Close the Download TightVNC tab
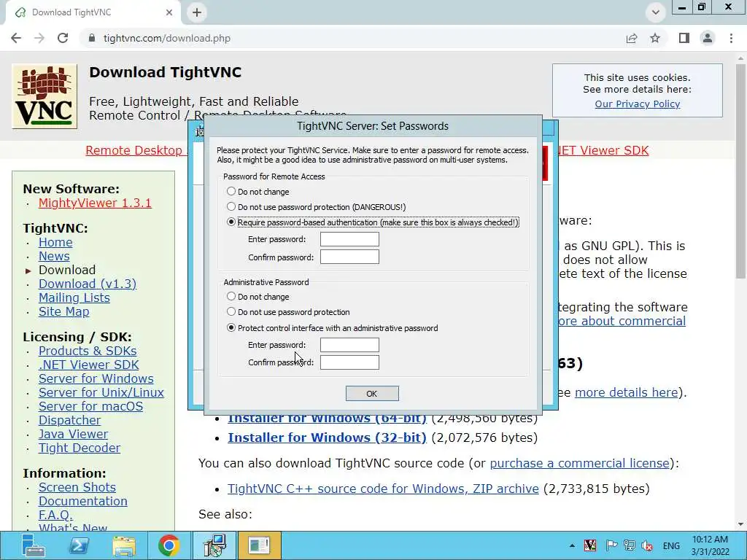The image size is (747, 560). point(169,12)
